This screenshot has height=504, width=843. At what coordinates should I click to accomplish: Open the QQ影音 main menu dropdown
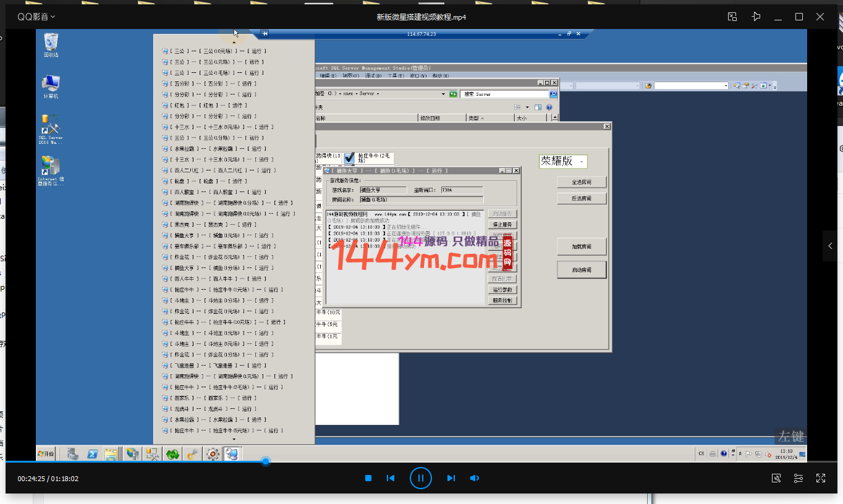point(36,17)
